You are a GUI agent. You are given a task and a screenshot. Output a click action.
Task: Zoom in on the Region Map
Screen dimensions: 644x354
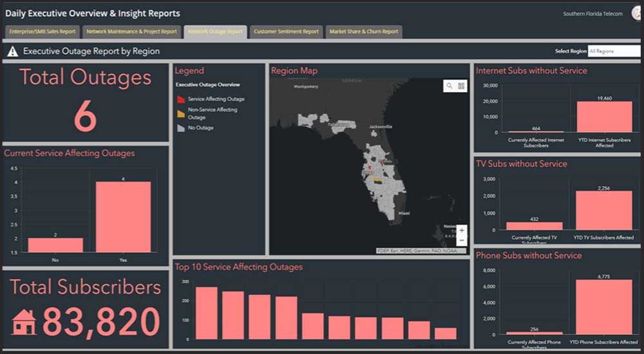pyautogui.click(x=462, y=230)
